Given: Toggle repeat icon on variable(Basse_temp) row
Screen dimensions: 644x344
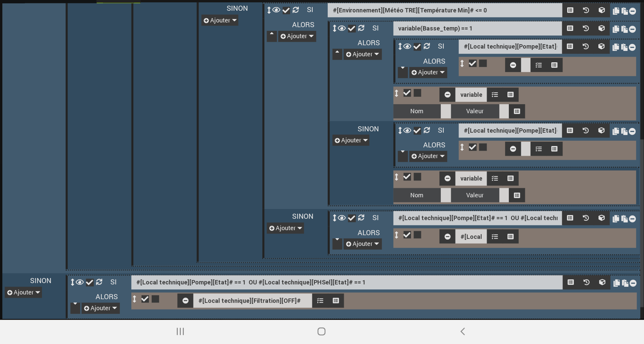Looking at the screenshot, I should (361, 28).
